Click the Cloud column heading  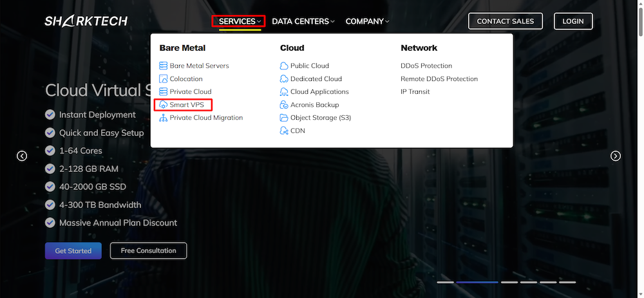pos(292,48)
